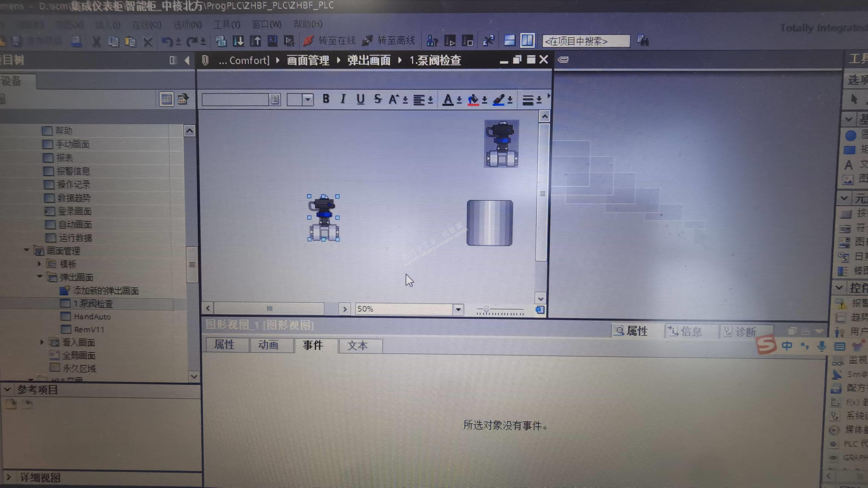Collapse the 参考项目 section
The image size is (868, 488).
pos(7,389)
